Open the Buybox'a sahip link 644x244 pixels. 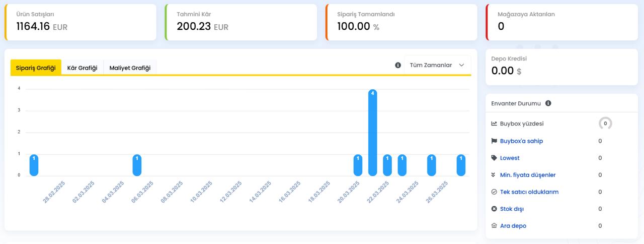click(521, 141)
